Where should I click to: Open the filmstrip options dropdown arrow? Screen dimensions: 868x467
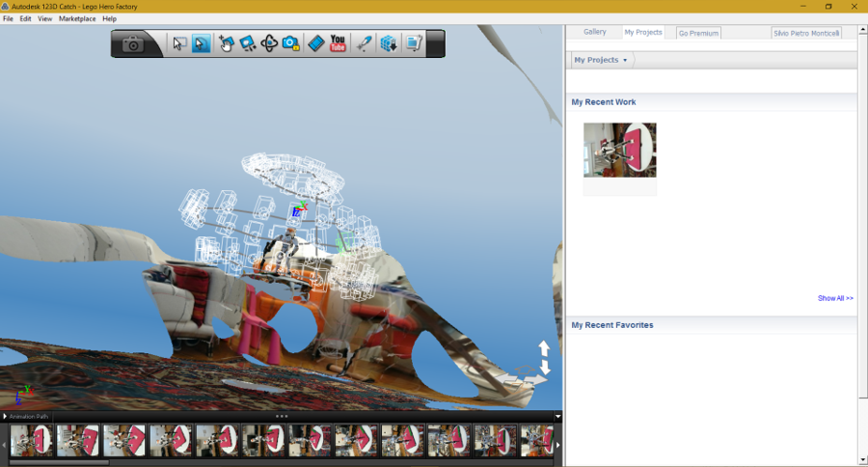pos(557,417)
